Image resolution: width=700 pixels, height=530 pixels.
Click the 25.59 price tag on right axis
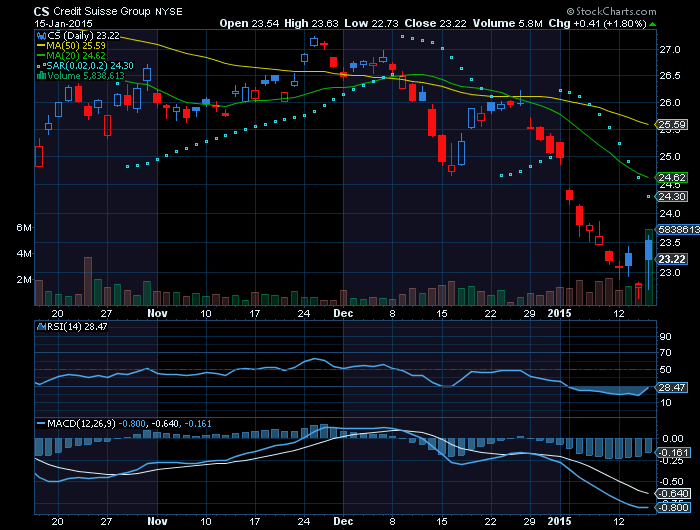(672, 125)
